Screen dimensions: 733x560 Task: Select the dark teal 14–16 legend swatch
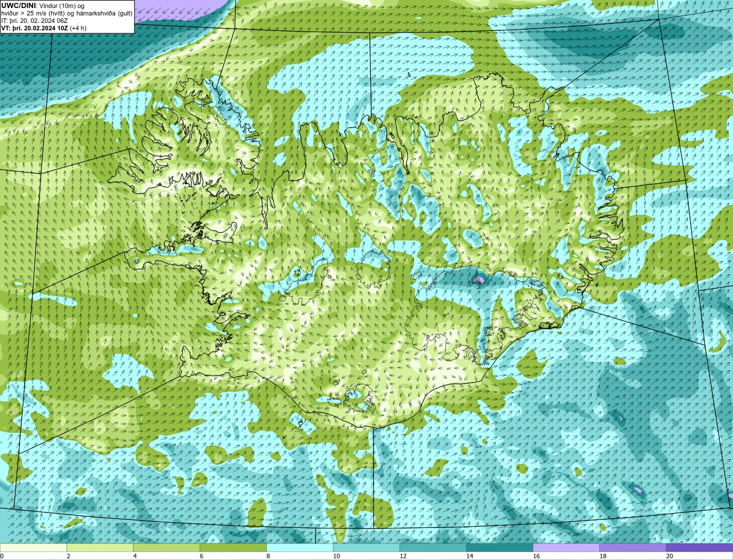coord(500,547)
